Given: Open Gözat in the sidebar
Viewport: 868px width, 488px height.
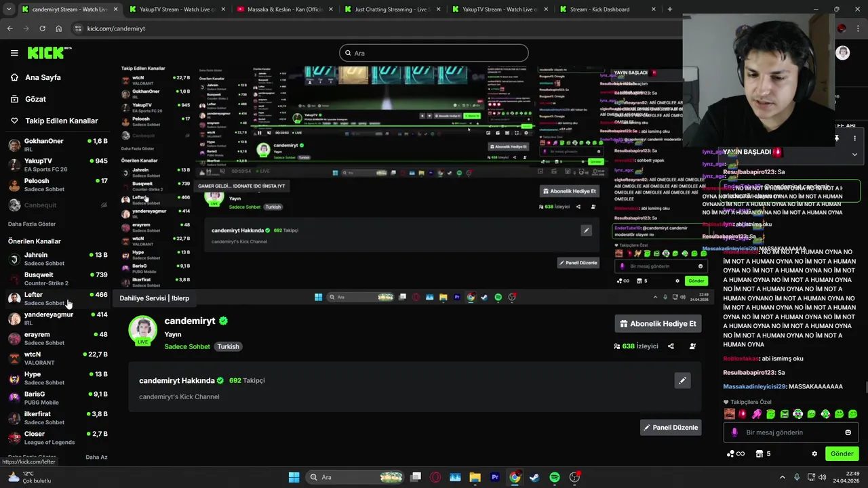Looking at the screenshot, I should coord(28,99).
